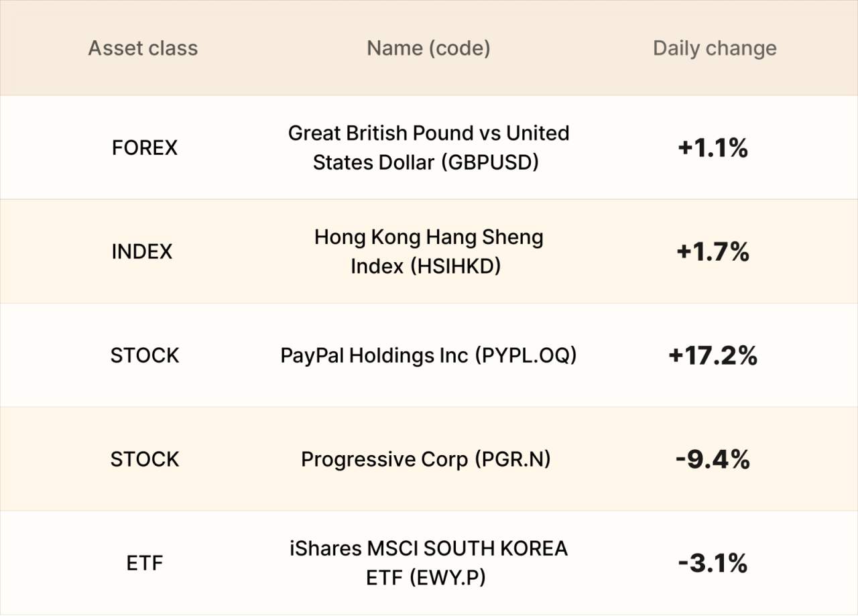Open iShares MSCI SOUTH KOREA ETF entry
858x616 pixels.
click(x=428, y=563)
